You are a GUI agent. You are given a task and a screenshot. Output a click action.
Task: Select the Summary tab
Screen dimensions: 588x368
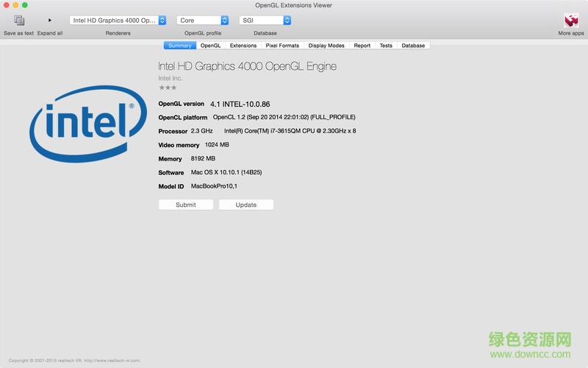[179, 46]
